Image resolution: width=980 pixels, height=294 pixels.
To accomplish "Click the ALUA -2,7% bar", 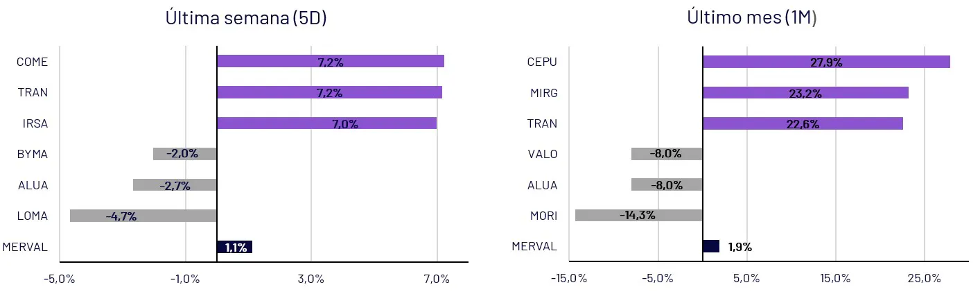I will coord(175,185).
